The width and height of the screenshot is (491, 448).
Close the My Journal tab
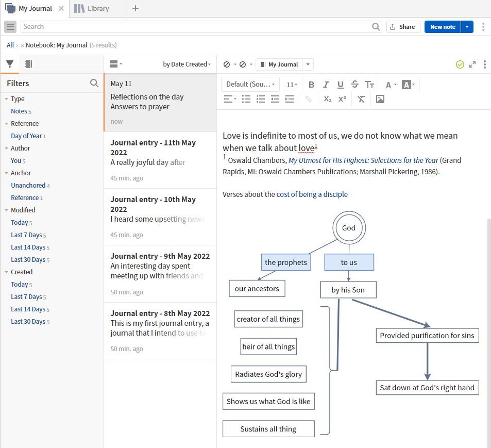[61, 8]
